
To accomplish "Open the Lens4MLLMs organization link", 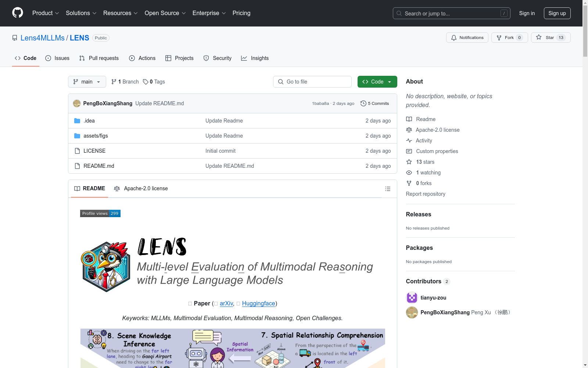I will click(43, 38).
